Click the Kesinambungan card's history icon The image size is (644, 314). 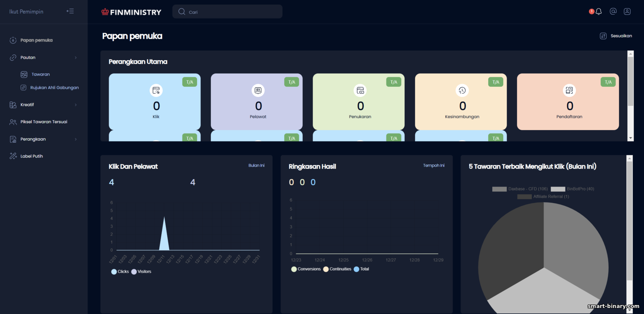(x=462, y=91)
